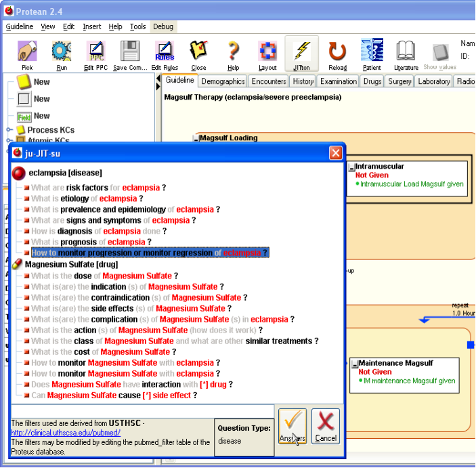Screen dimensions: 476x468
Task: Open the Patient toolbar icon
Action: point(372,53)
